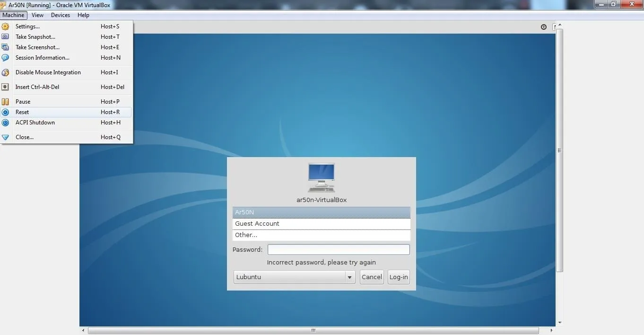Select Take Screenshot... menu entry
The height and width of the screenshot is (335, 644).
(x=66, y=47)
